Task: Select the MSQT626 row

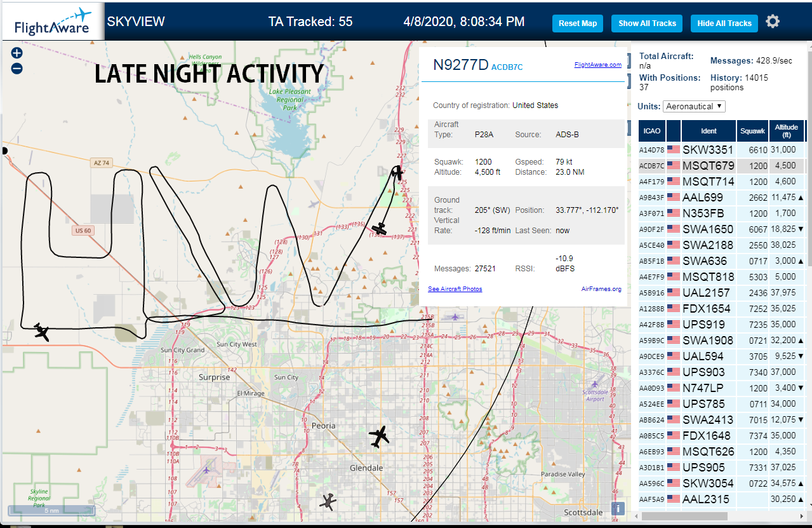Action: click(x=722, y=452)
